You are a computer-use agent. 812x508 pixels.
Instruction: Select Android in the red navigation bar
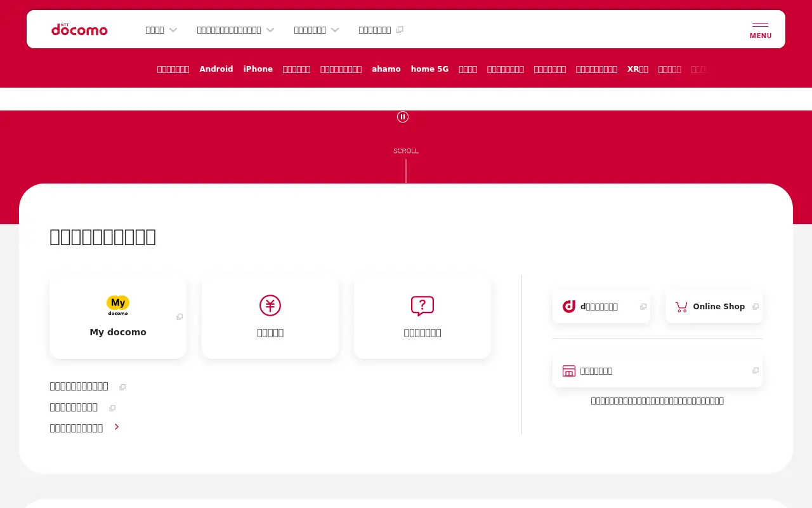(x=216, y=69)
